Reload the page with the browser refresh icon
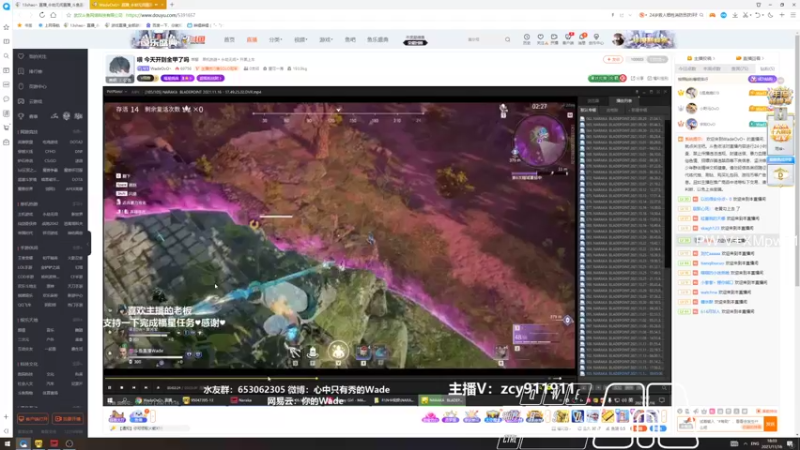 coord(42,15)
